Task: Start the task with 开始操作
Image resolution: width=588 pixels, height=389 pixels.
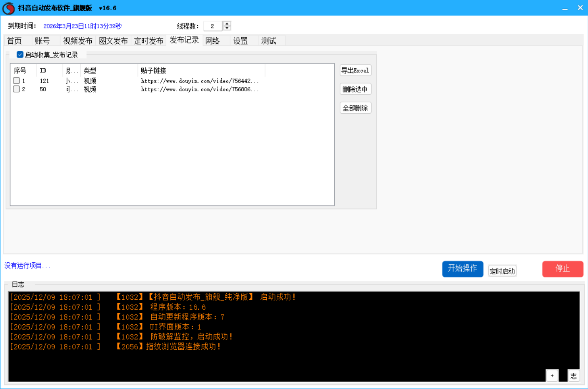Action: click(x=462, y=269)
